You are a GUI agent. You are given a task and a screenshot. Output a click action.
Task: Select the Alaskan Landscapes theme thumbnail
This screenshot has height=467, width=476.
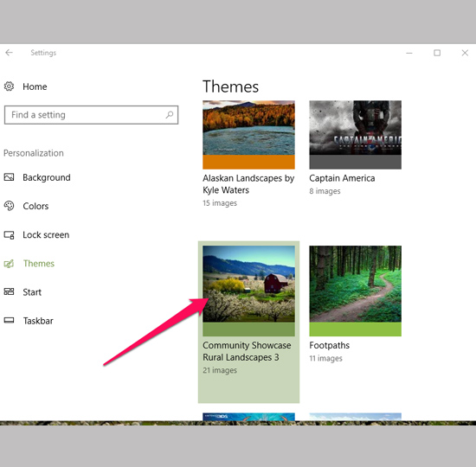[x=248, y=128]
